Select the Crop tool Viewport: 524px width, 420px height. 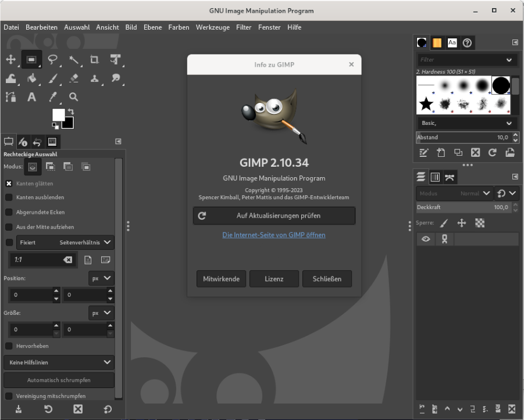(95, 59)
